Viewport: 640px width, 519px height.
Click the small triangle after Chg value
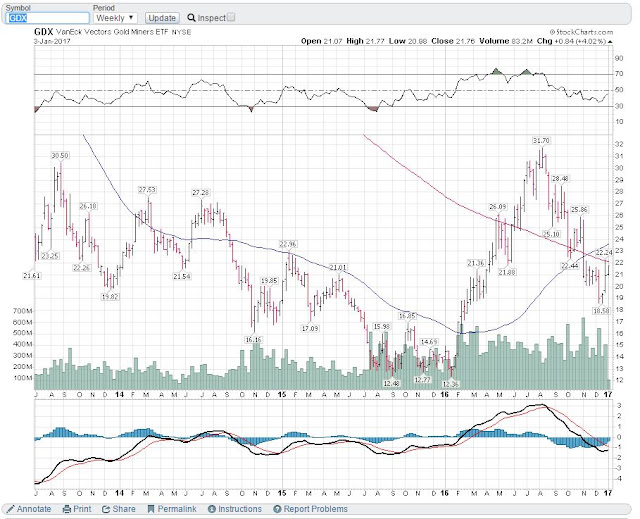pyautogui.click(x=610, y=42)
